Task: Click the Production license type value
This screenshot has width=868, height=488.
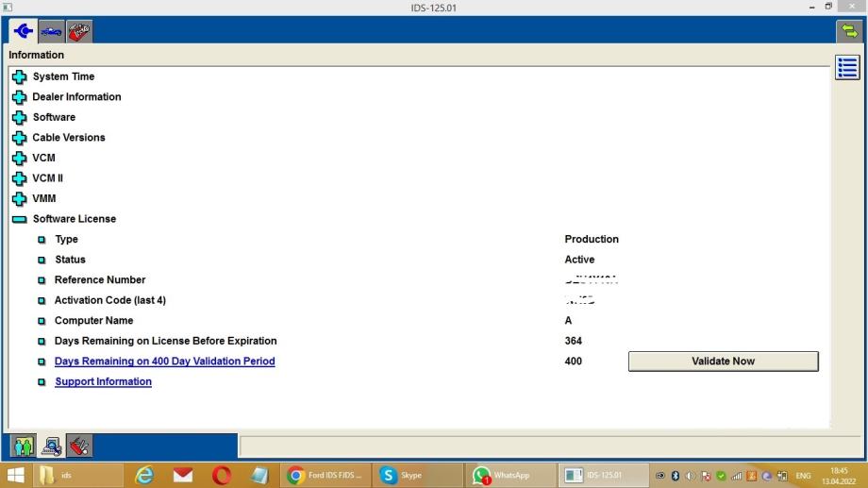Action: pos(592,240)
